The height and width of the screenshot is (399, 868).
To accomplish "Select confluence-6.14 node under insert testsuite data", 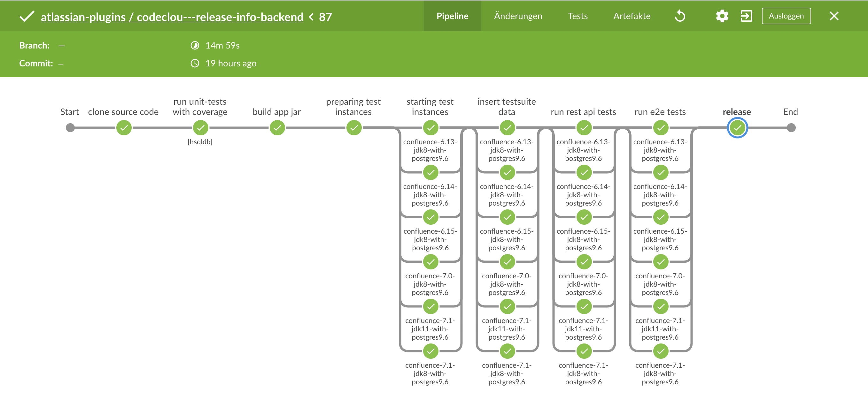I will coord(507,173).
